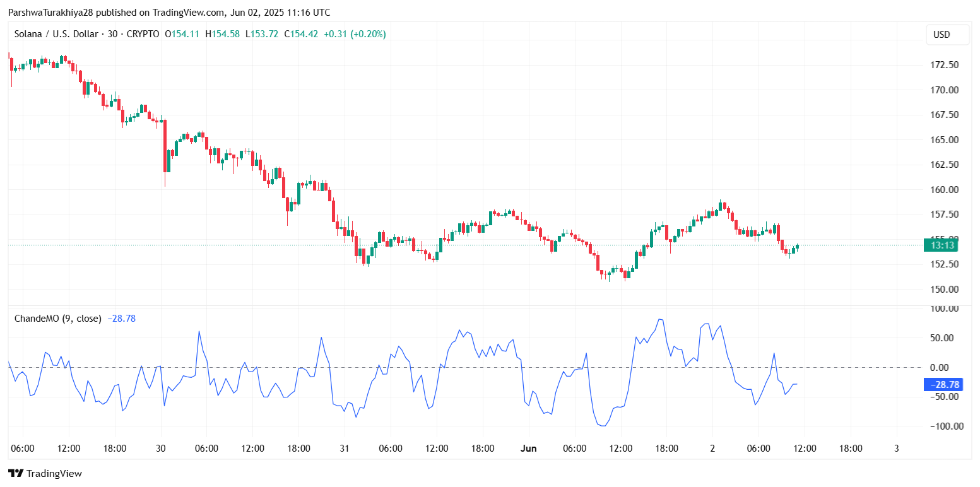Click the +0.31 (+0.20%) change value
Screen dimensions: 980x487
[x=355, y=34]
